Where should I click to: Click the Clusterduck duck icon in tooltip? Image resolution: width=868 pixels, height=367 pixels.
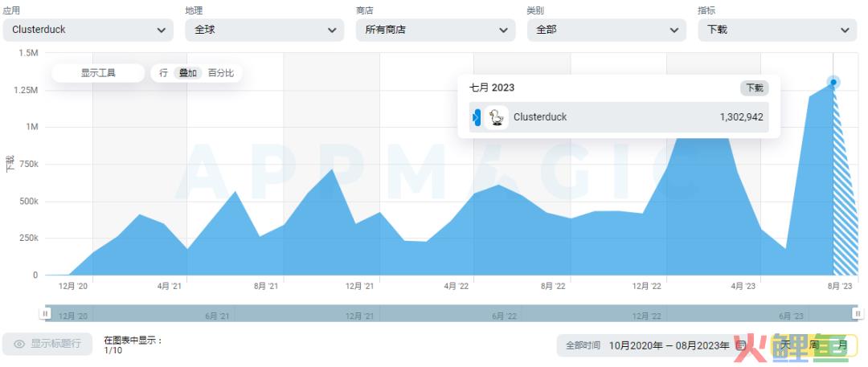pos(497,117)
